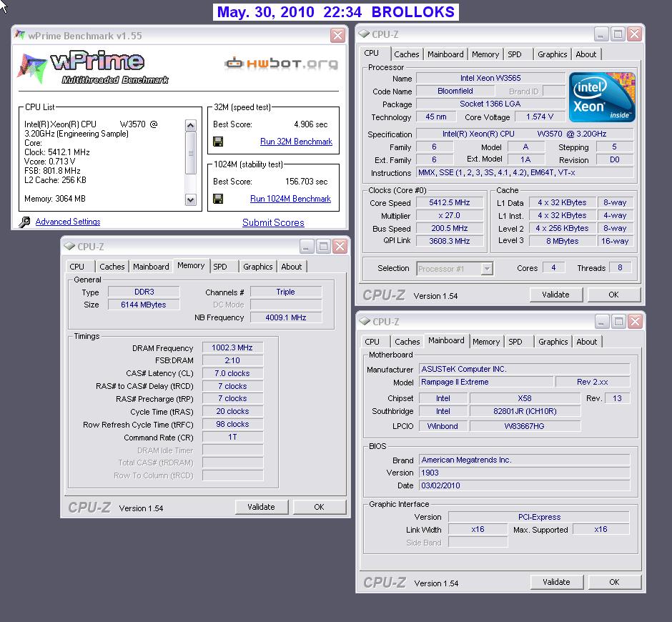
Task: Click the wPrime logo icon in title bar
Action: click(x=20, y=35)
